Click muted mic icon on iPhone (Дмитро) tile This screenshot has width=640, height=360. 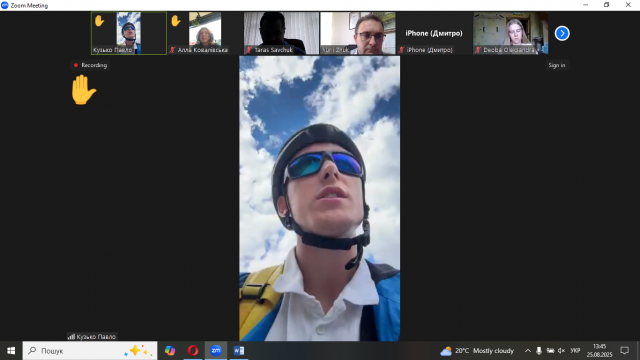401,50
